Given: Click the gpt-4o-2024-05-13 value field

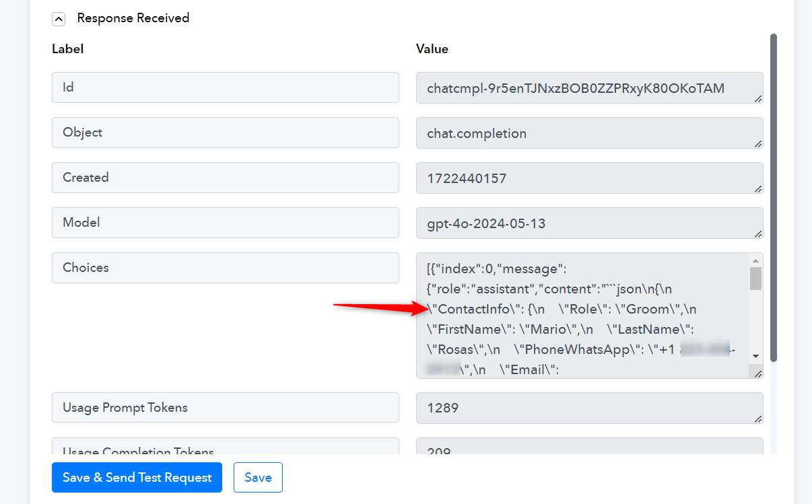Looking at the screenshot, I should (590, 223).
